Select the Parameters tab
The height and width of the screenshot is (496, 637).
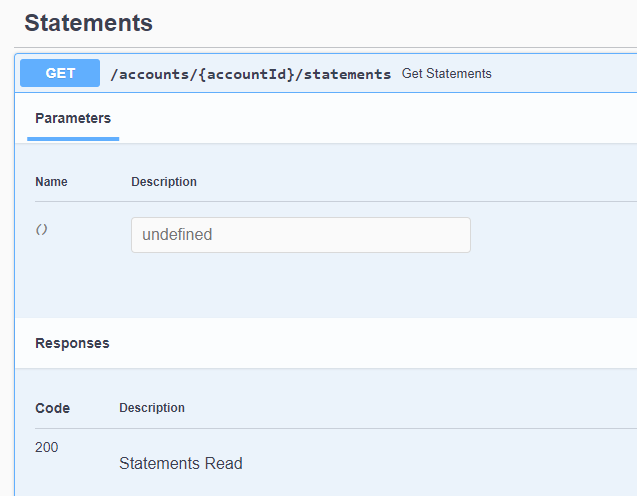pos(73,118)
